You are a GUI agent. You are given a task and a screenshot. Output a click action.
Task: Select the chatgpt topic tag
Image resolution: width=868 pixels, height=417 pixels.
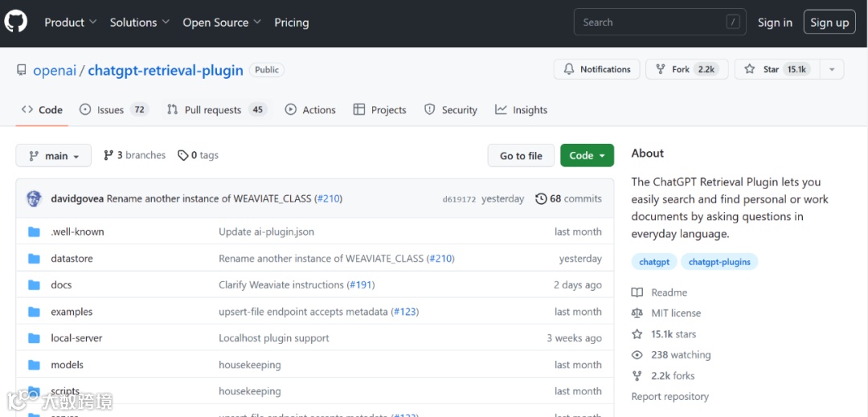(654, 262)
